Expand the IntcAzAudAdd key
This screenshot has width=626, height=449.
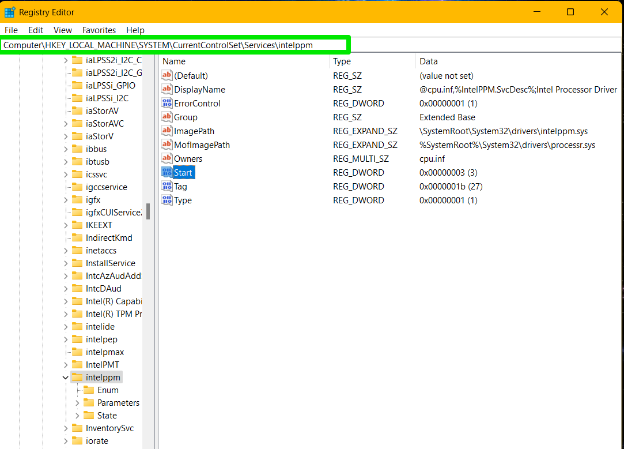tap(65, 276)
